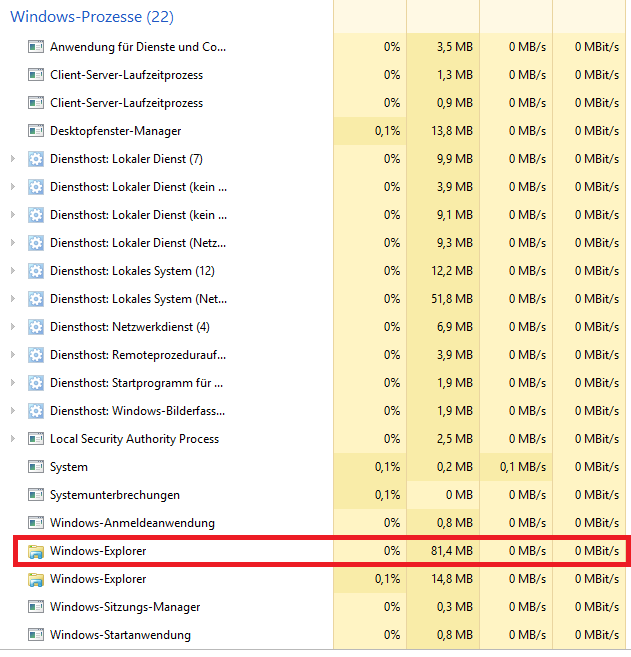Click gear icon of Diensthost: Startprogramm für ...
This screenshot has height=657, width=631.
click(36, 383)
